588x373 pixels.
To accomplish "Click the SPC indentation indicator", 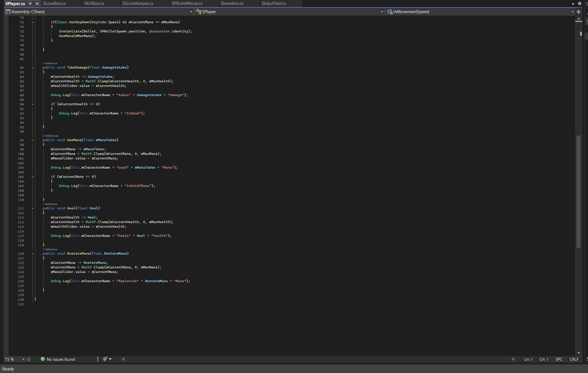I will 559,359.
